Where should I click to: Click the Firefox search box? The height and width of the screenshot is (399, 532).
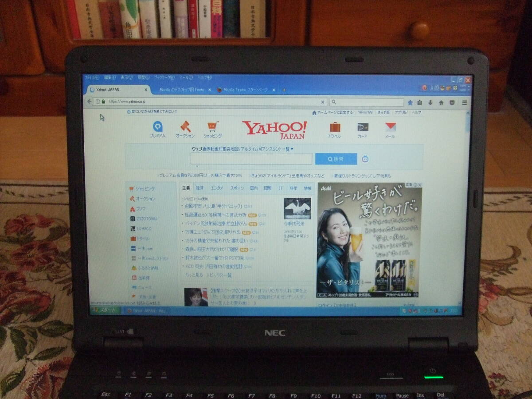pos(367,102)
